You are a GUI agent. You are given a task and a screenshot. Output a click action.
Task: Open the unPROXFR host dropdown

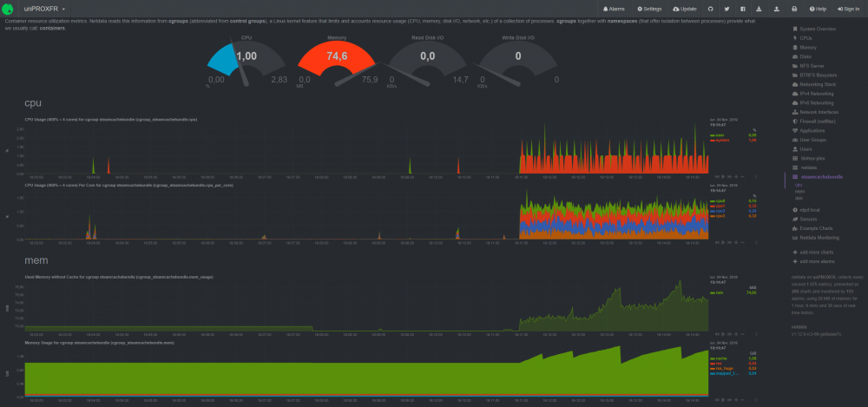point(45,9)
